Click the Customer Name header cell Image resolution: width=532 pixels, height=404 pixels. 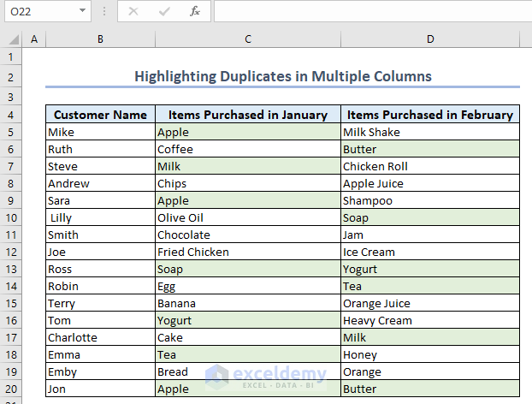tap(100, 115)
